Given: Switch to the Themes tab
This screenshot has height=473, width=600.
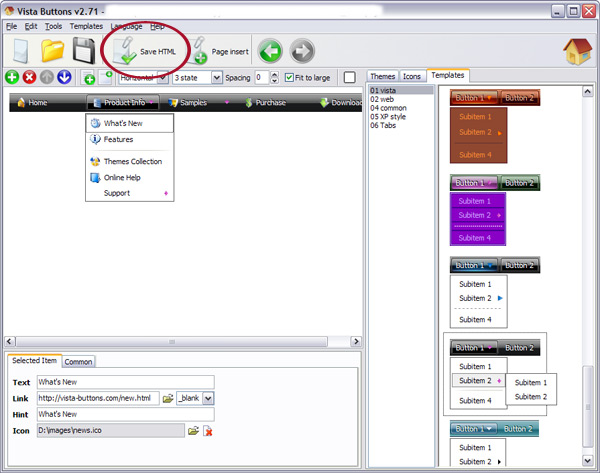Looking at the screenshot, I should point(382,77).
